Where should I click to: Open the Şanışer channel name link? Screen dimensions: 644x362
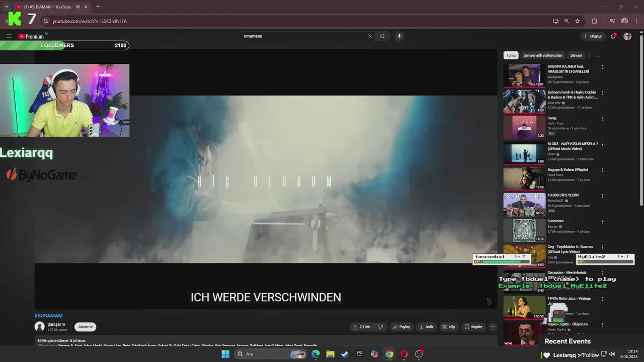tap(54, 324)
